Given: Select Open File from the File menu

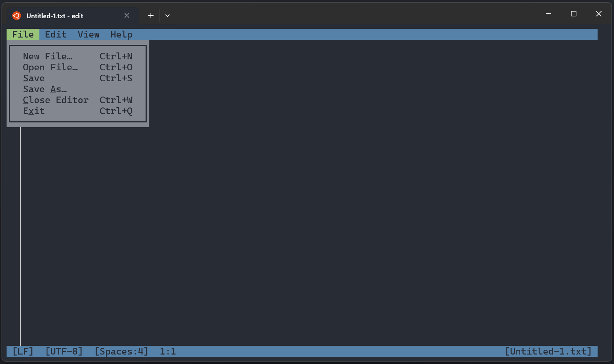Looking at the screenshot, I should point(50,67).
